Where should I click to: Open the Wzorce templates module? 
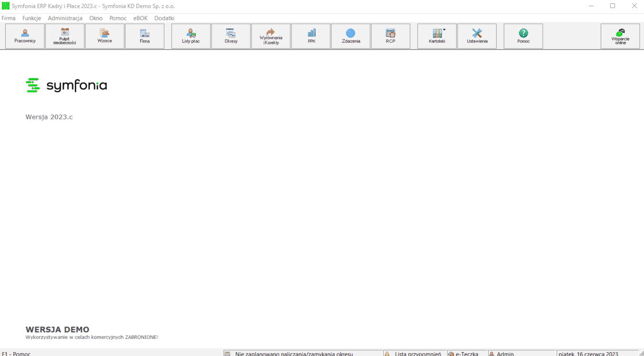point(105,36)
